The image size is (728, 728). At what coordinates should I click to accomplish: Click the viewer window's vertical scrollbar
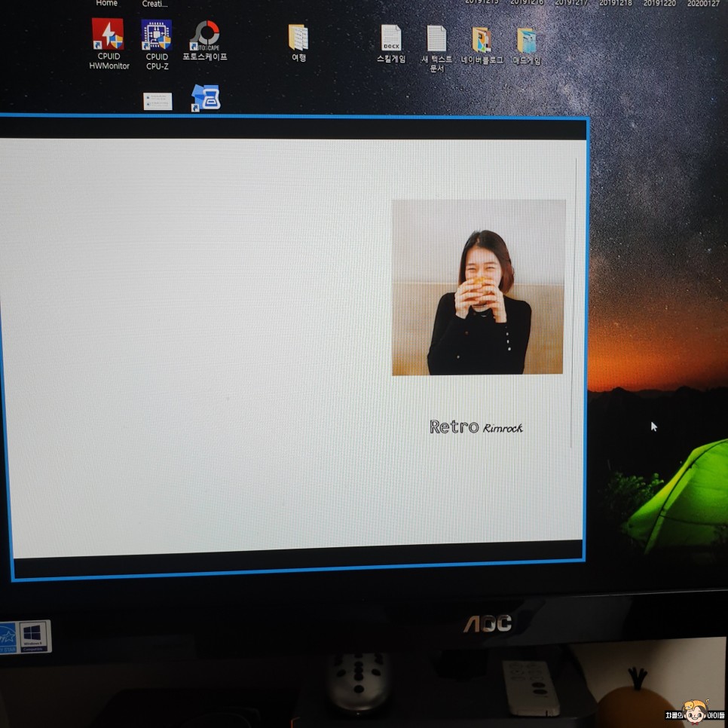pyautogui.click(x=574, y=301)
